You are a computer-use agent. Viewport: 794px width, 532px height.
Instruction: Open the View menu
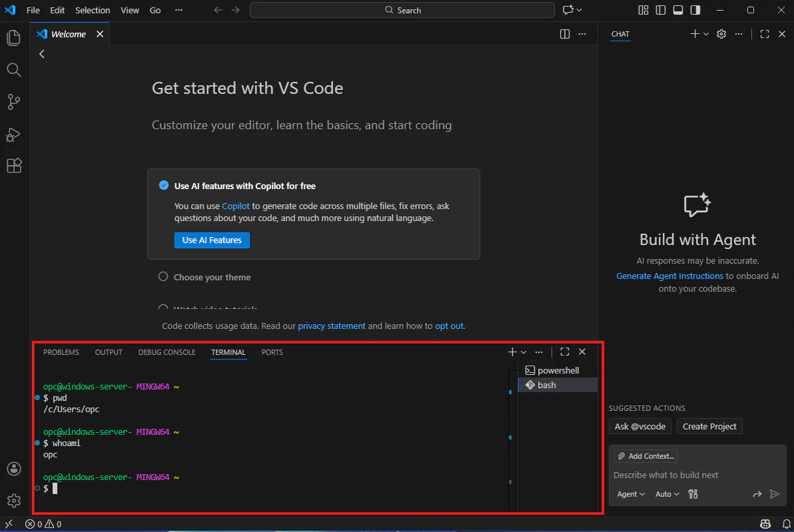click(x=130, y=10)
